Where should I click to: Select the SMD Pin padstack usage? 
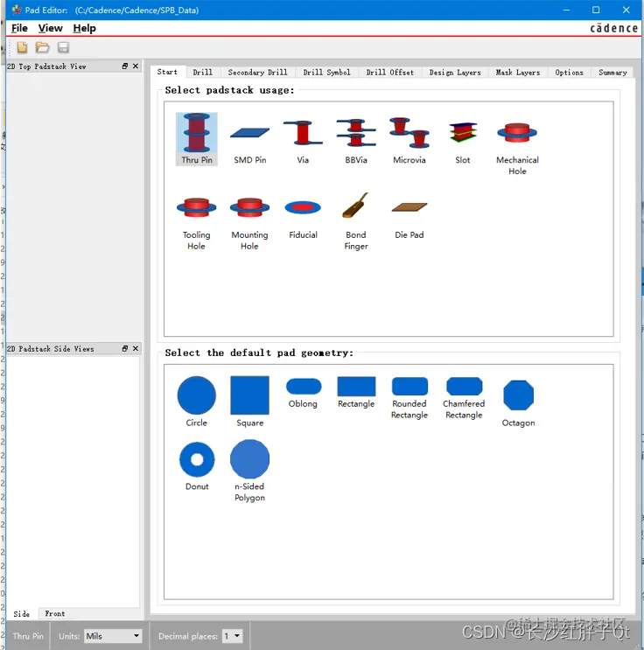pyautogui.click(x=249, y=139)
